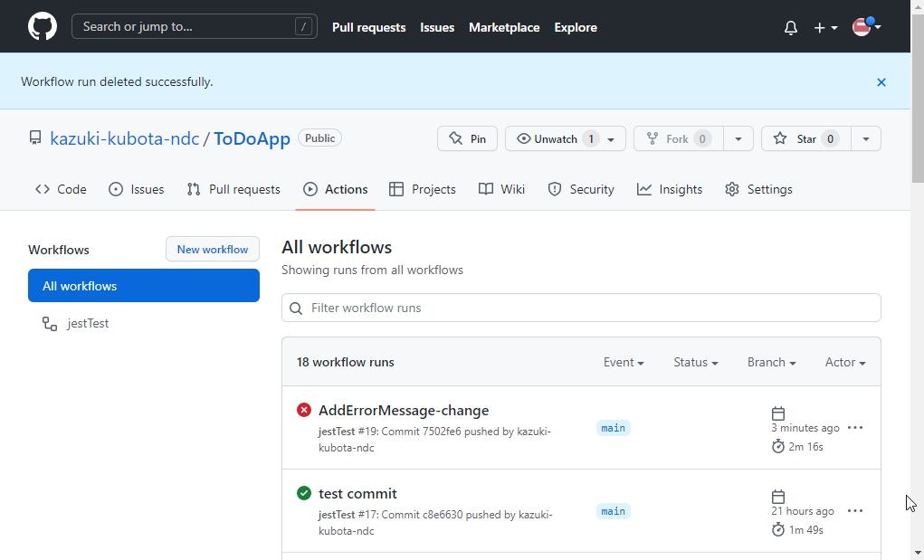Viewport: 924px width, 560px height.
Task: Switch to the Insights tab
Action: click(x=670, y=189)
